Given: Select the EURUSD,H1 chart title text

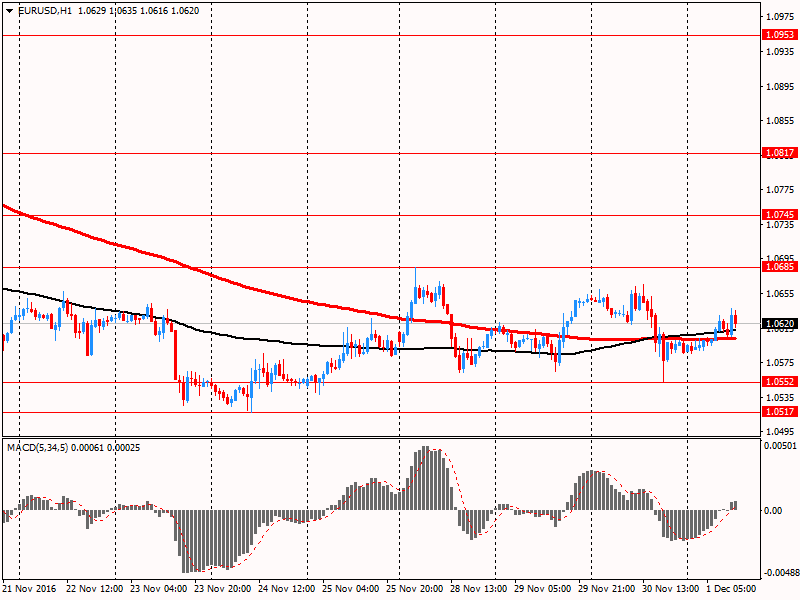Looking at the screenshot, I should (x=45, y=11).
